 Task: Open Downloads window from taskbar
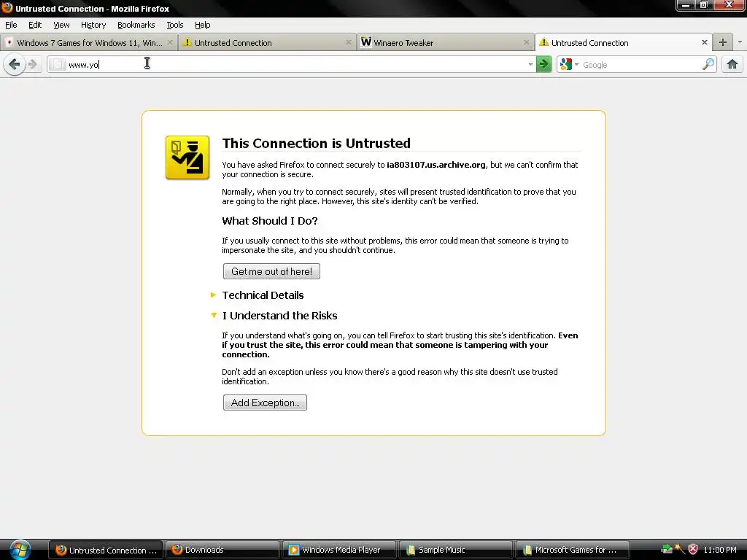(222, 550)
